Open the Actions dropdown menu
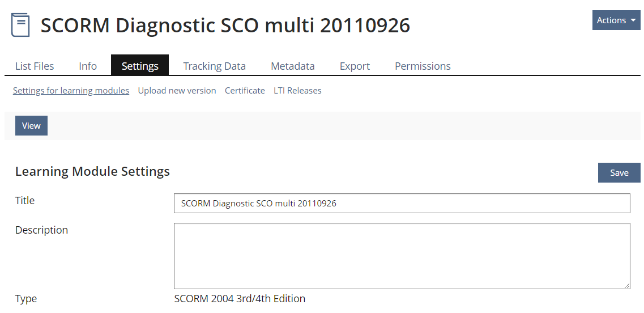644x313 pixels. [616, 20]
